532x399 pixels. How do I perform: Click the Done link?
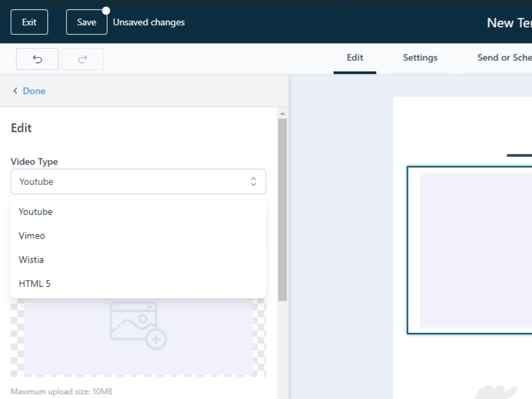[x=34, y=91]
